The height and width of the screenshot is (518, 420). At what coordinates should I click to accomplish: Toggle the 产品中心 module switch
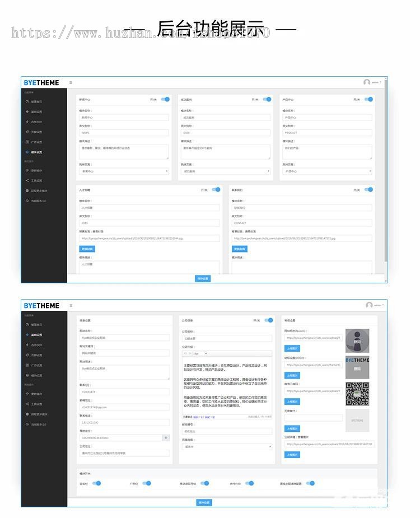[368, 99]
